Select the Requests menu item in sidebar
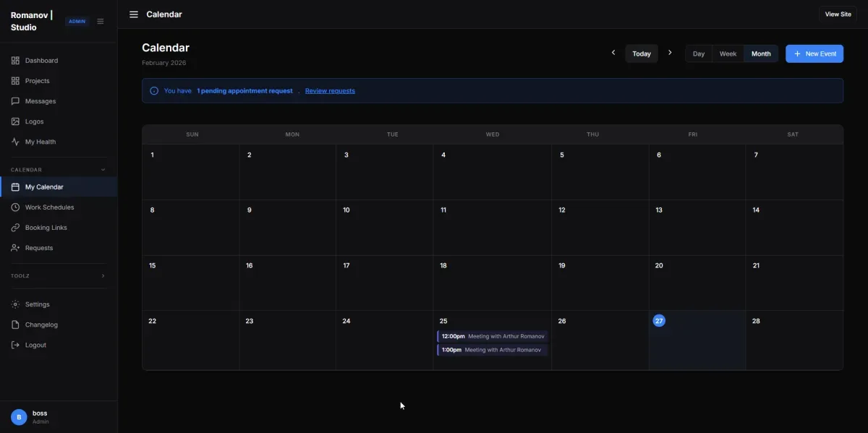Viewport: 868px width, 433px height. pyautogui.click(x=39, y=248)
